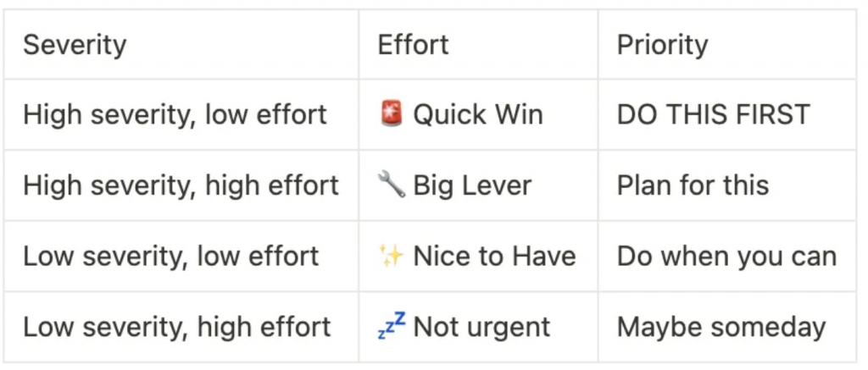Click the word 'Lever' in Big Lever
868x370 pixels.
[x=497, y=185]
